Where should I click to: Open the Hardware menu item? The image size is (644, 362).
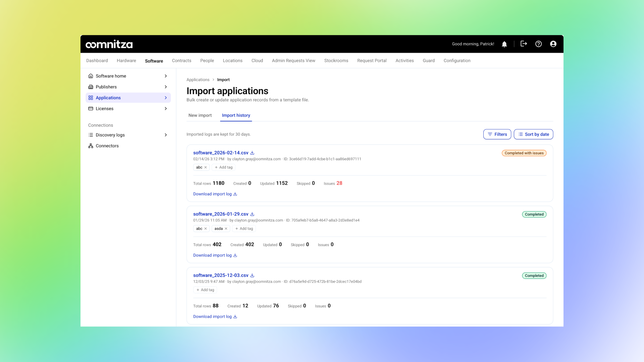tap(126, 61)
